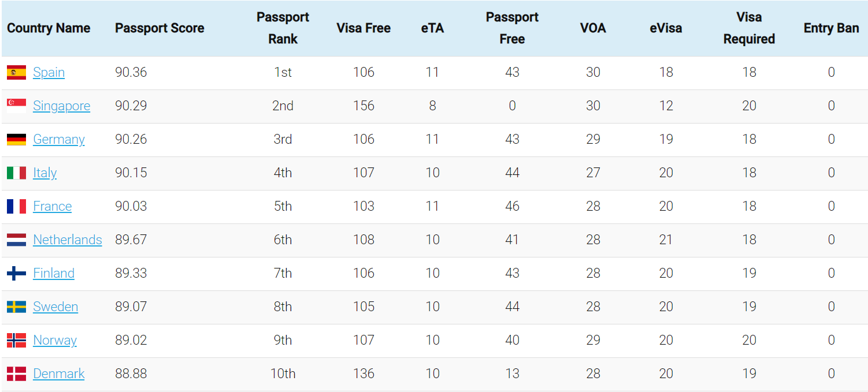Viewport: 868px width, 392px height.
Task: Click the Germany flag icon
Action: pyautogui.click(x=16, y=139)
